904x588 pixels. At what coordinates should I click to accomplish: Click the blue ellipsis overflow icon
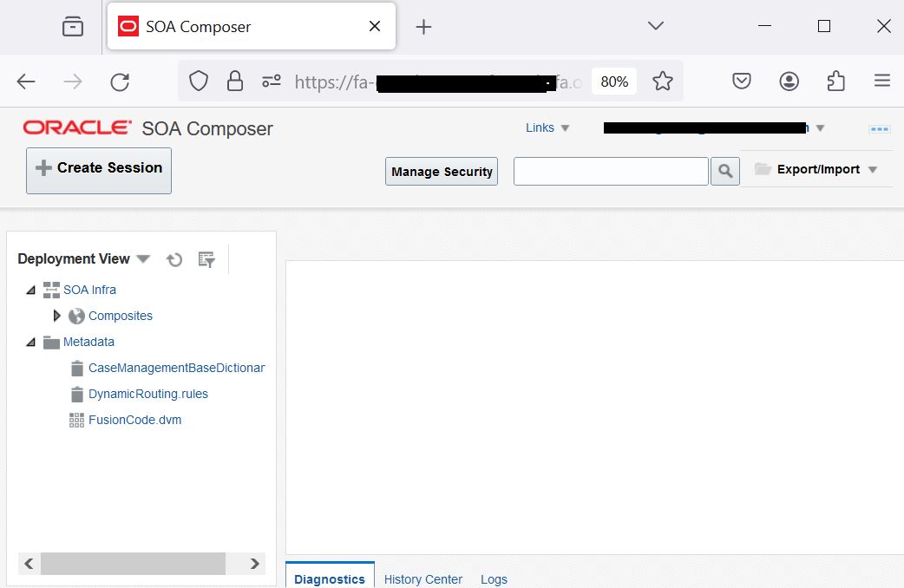click(x=879, y=129)
